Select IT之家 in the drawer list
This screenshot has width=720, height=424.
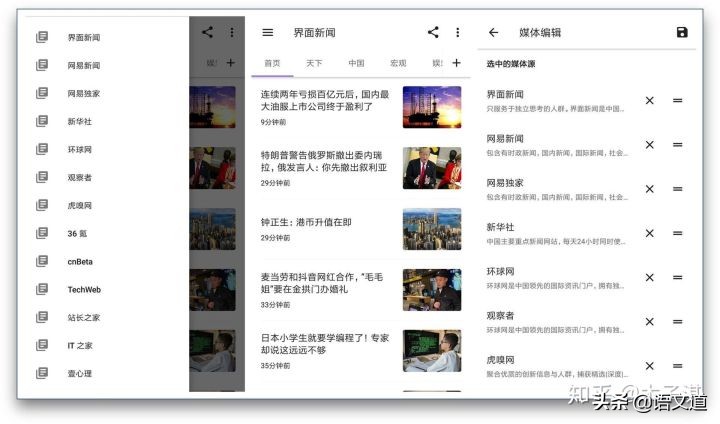pyautogui.click(x=80, y=346)
